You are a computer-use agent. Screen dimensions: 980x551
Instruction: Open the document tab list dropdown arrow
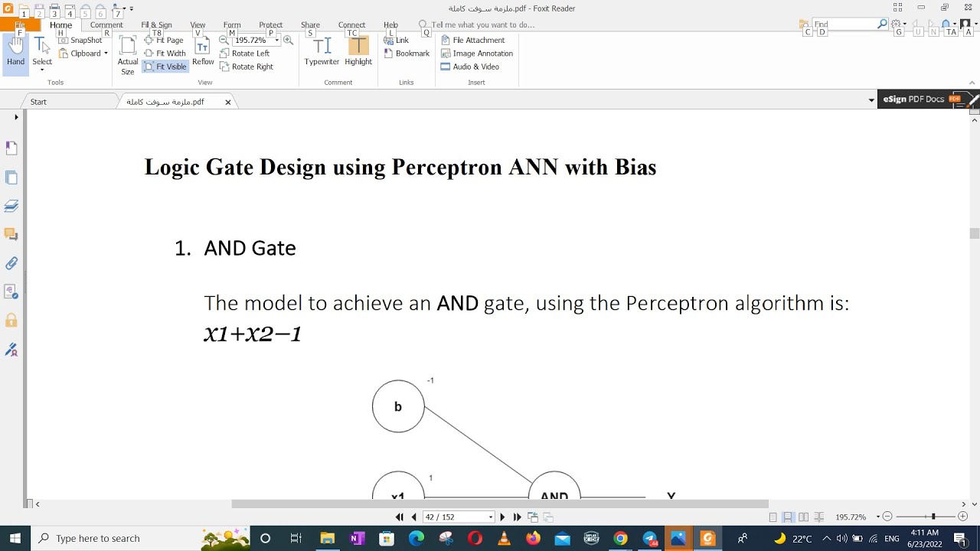click(871, 100)
